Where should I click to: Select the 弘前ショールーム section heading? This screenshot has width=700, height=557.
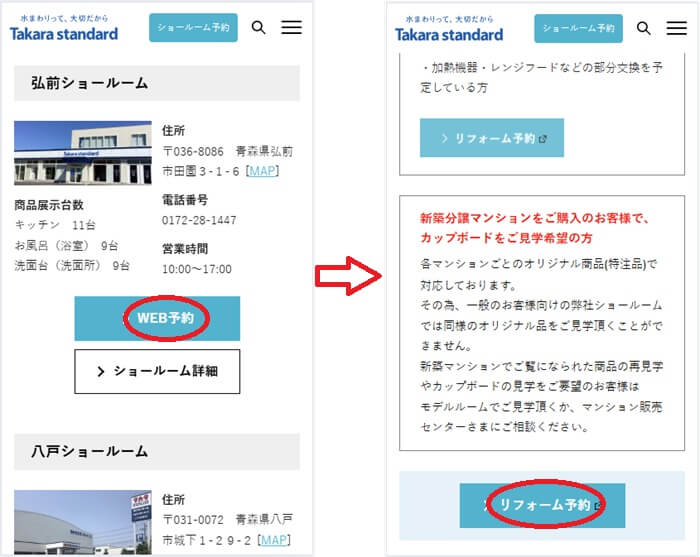pyautogui.click(x=157, y=84)
